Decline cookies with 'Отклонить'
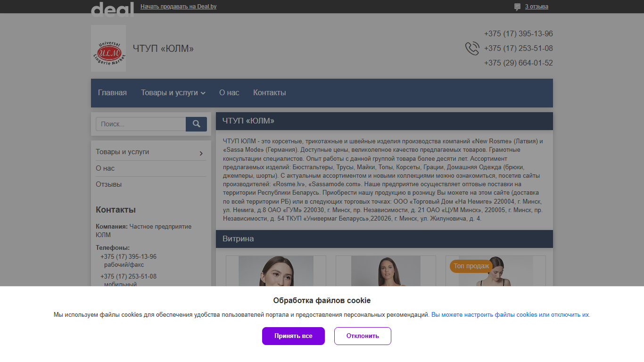This screenshot has width=644, height=362. coord(363,336)
